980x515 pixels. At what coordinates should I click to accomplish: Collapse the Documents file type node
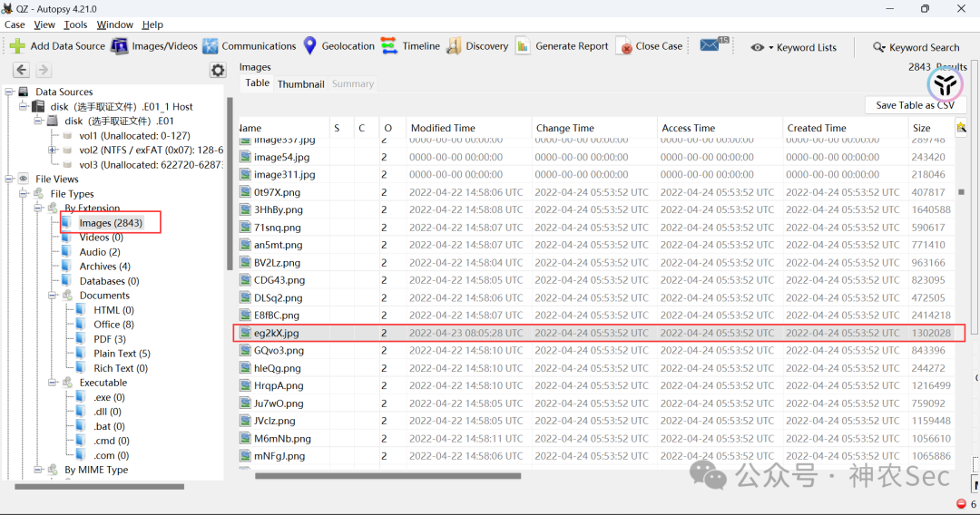(53, 296)
